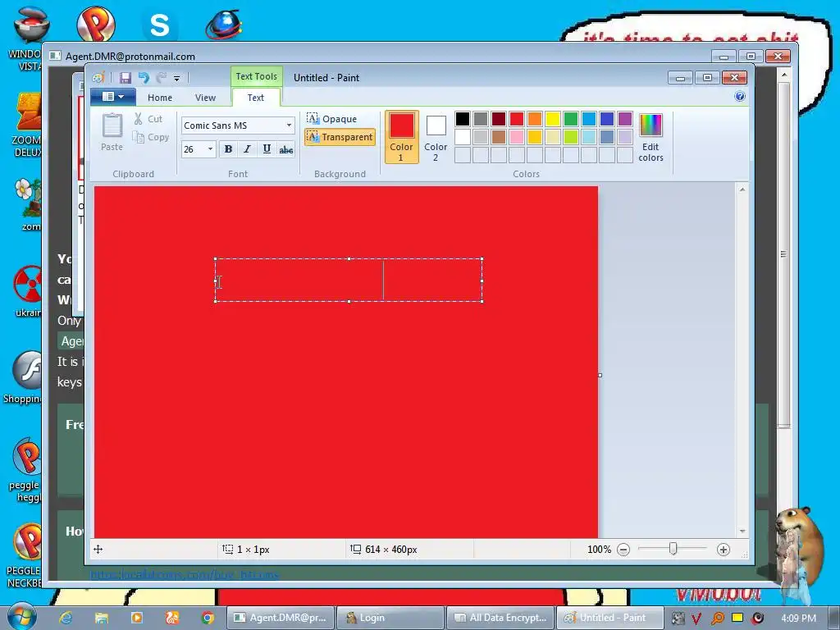Expand the Comic Sans MS font family dropdown
Viewport: 840px width, 630px height.
(289, 126)
